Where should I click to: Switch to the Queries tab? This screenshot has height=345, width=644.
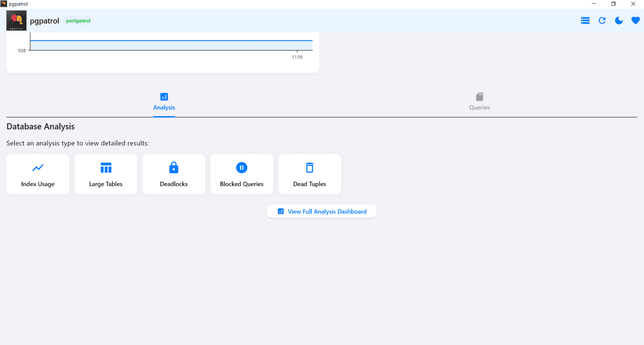point(479,102)
